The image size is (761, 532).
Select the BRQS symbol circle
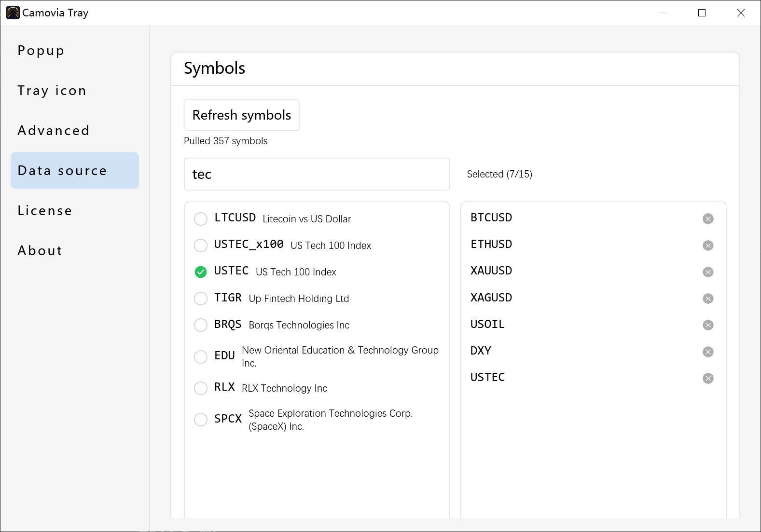201,325
